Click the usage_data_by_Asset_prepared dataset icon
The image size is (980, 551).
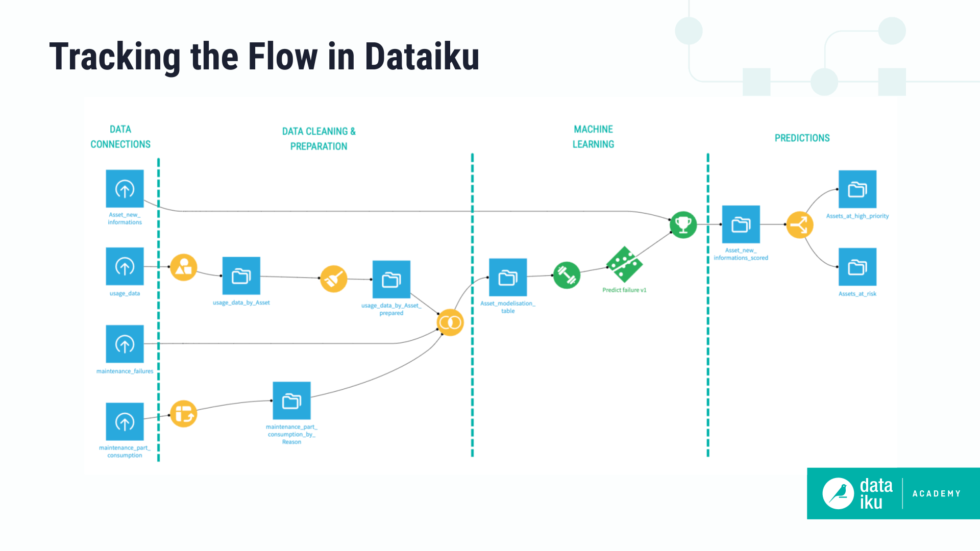391,280
